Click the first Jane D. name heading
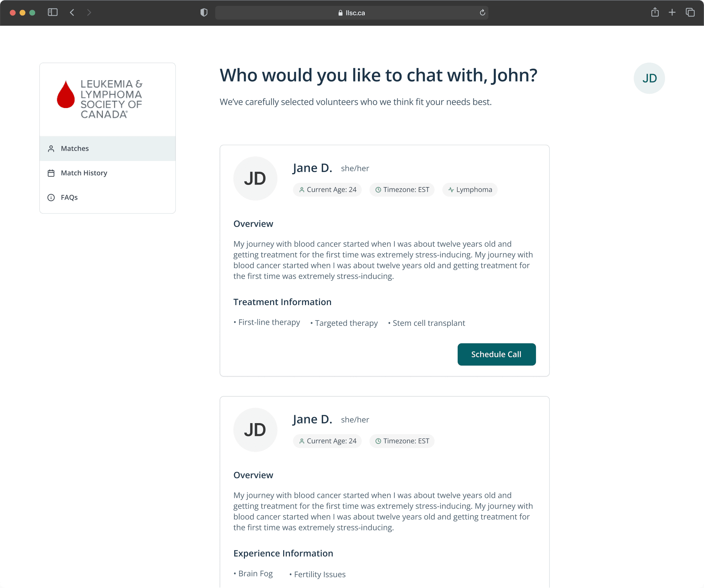This screenshot has width=704, height=588. coord(312,168)
